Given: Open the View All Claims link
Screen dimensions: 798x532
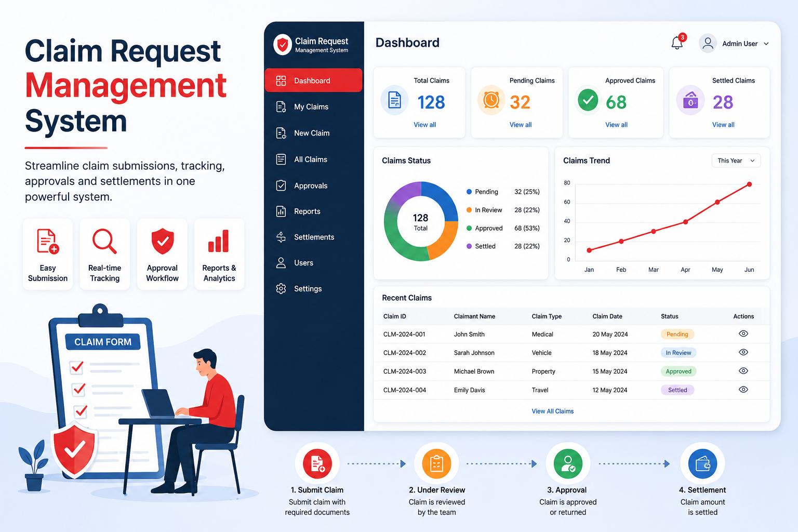Looking at the screenshot, I should 553,411.
